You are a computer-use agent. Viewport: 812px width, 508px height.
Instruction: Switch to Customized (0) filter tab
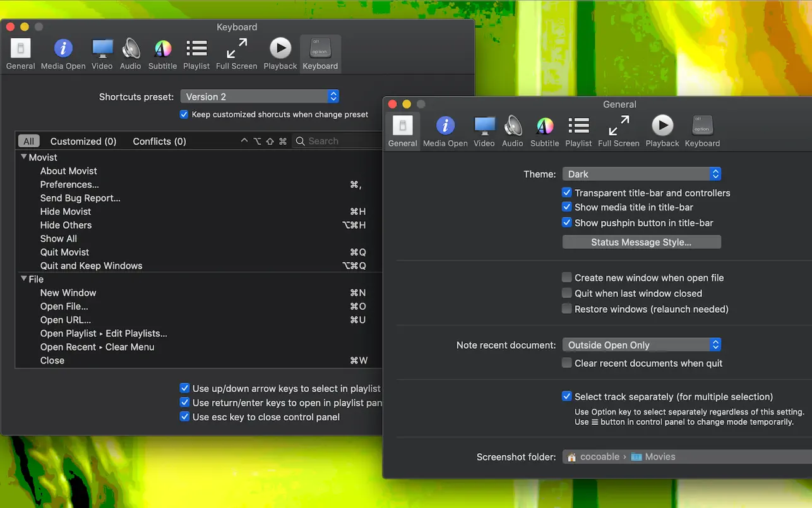click(83, 142)
